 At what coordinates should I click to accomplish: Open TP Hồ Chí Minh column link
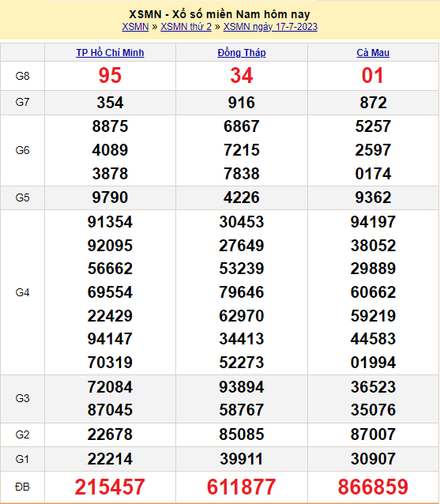click(x=110, y=52)
